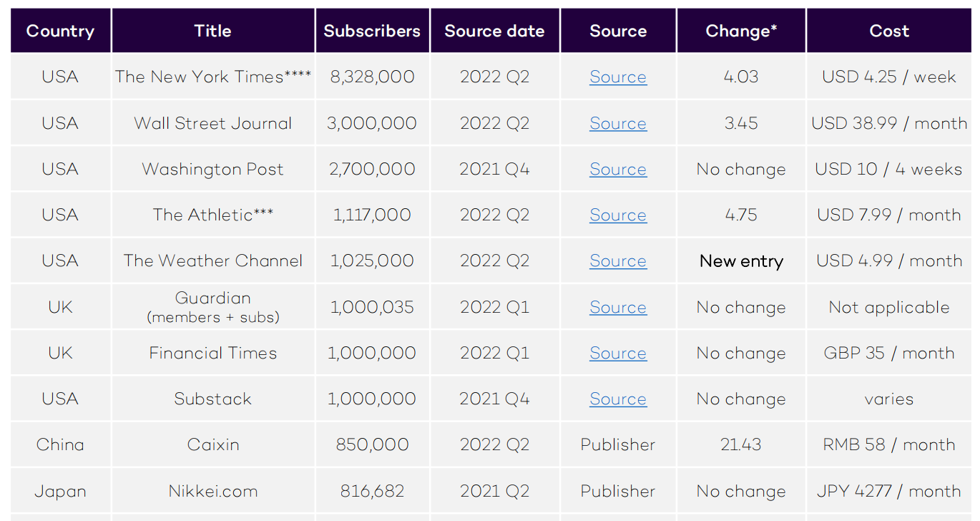Select the Wall Street Journal title cell
The image size is (980, 521).
click(213, 122)
